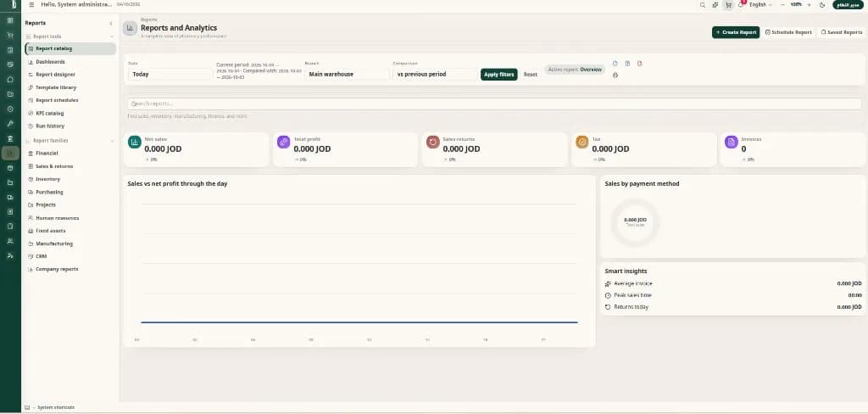Open Report designer in sidebar
Image resolution: width=868 pixels, height=414 pixels.
point(70,75)
